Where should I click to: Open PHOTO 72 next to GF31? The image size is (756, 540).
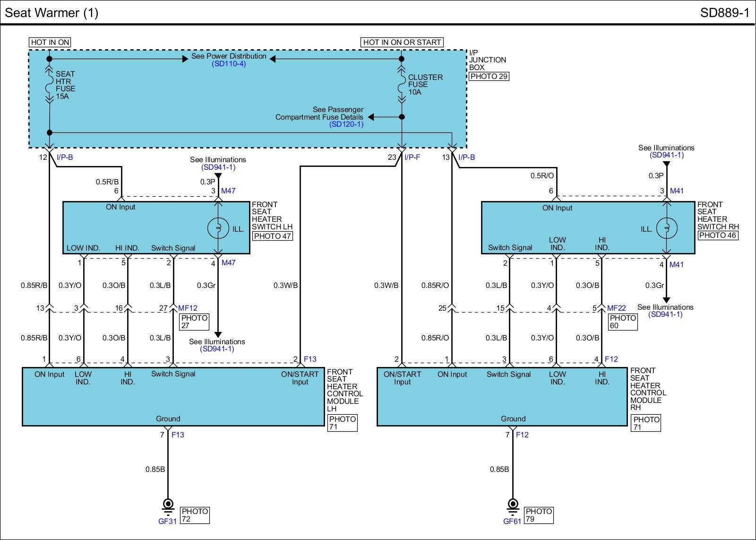point(195,515)
